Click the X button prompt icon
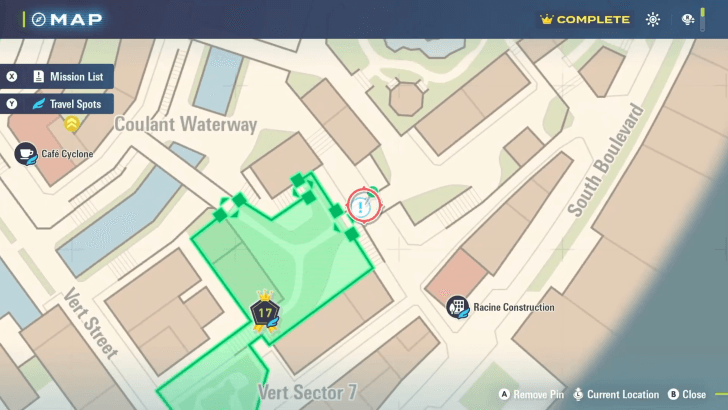 click(12, 77)
